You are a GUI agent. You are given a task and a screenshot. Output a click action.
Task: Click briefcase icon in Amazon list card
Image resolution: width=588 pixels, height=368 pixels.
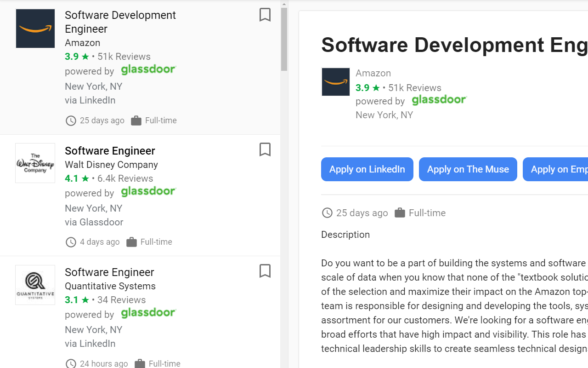pos(136,121)
